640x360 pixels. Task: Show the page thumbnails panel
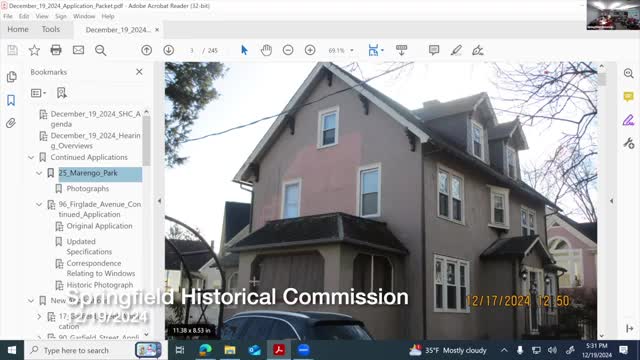tap(11, 77)
